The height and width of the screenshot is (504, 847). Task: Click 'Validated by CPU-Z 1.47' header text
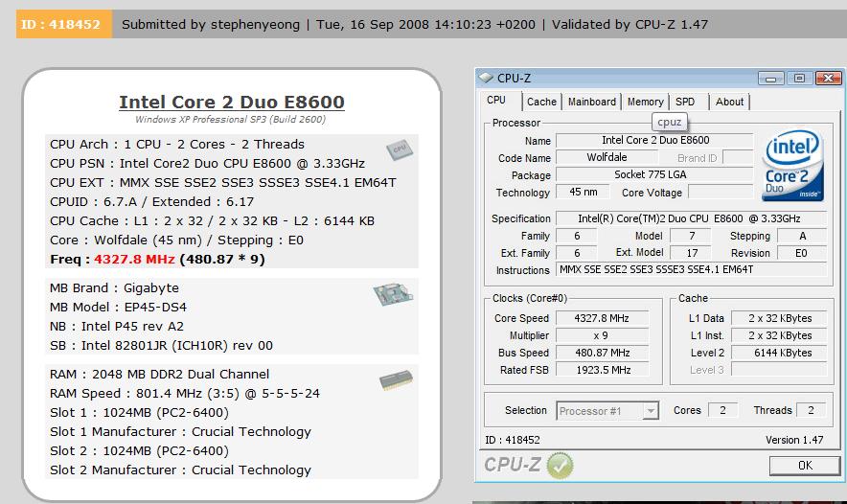(x=630, y=24)
